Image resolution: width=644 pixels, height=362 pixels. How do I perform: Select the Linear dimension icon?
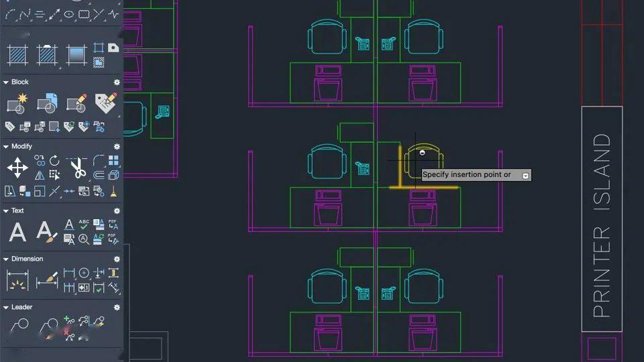(x=69, y=273)
